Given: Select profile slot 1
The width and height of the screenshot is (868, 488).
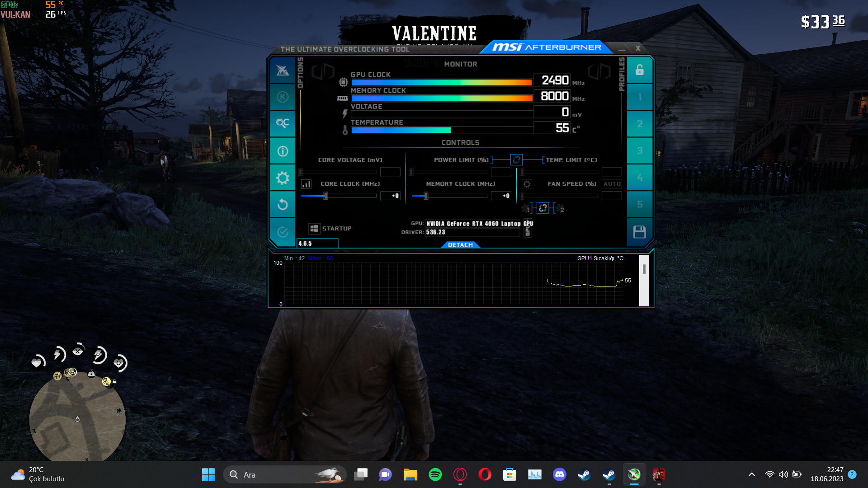Looking at the screenshot, I should point(639,97).
